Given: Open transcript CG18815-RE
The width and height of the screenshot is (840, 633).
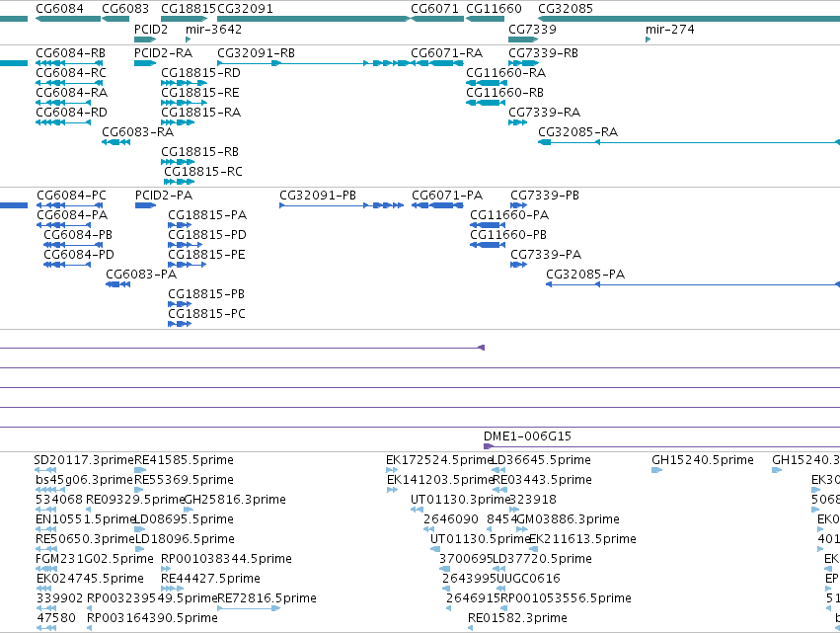Looking at the screenshot, I should point(199,93).
